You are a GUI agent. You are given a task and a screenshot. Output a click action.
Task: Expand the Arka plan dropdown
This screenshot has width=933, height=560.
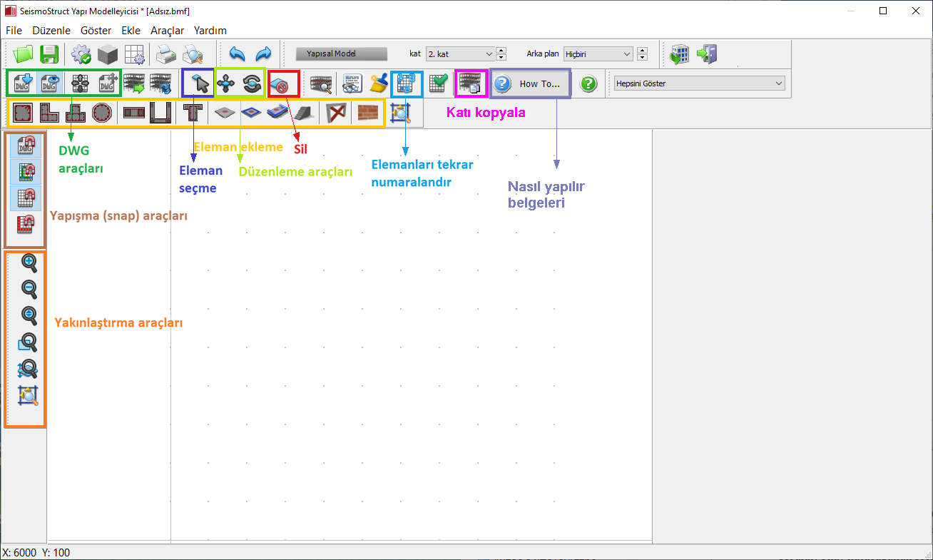(598, 54)
